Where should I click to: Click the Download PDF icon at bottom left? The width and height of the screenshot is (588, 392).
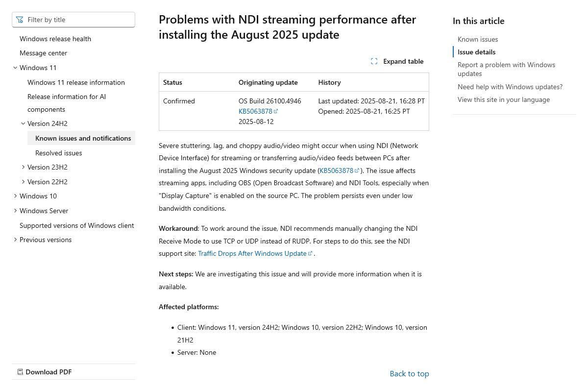pos(21,371)
